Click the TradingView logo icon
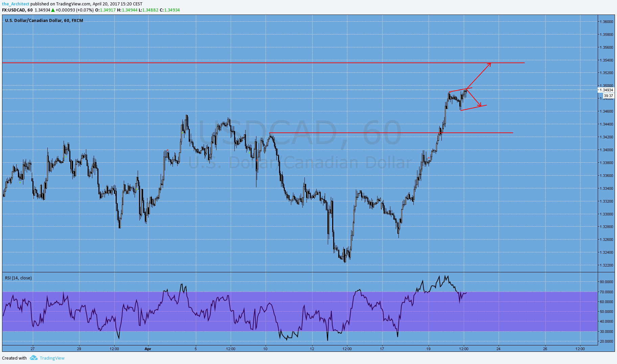The image size is (617, 364). (x=33, y=358)
